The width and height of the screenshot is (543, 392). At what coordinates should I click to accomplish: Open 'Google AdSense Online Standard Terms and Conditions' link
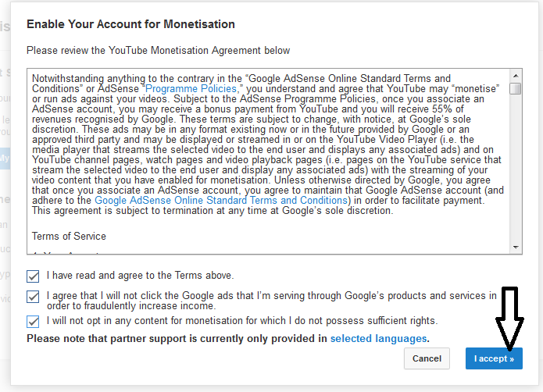tap(221, 201)
